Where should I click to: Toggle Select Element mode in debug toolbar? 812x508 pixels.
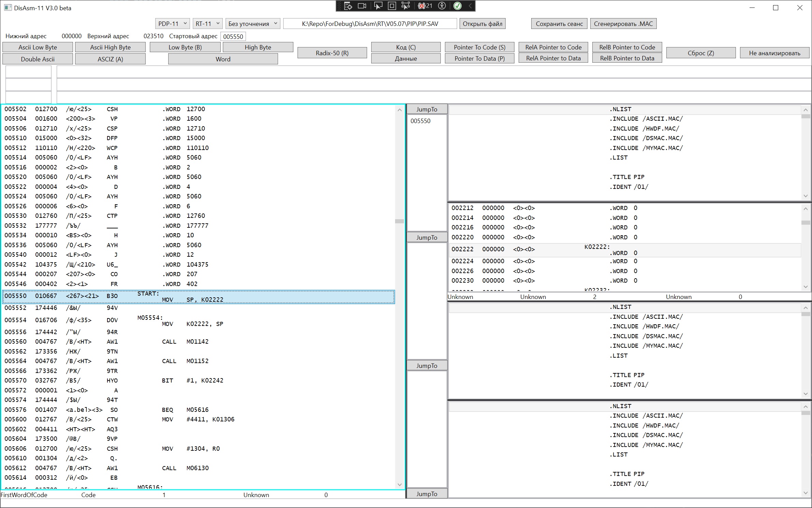coord(378,6)
